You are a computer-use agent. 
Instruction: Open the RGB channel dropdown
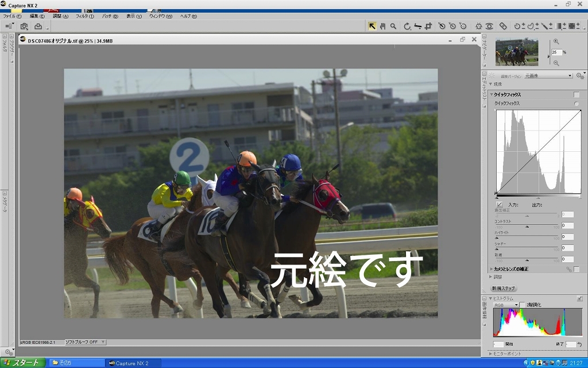point(506,305)
